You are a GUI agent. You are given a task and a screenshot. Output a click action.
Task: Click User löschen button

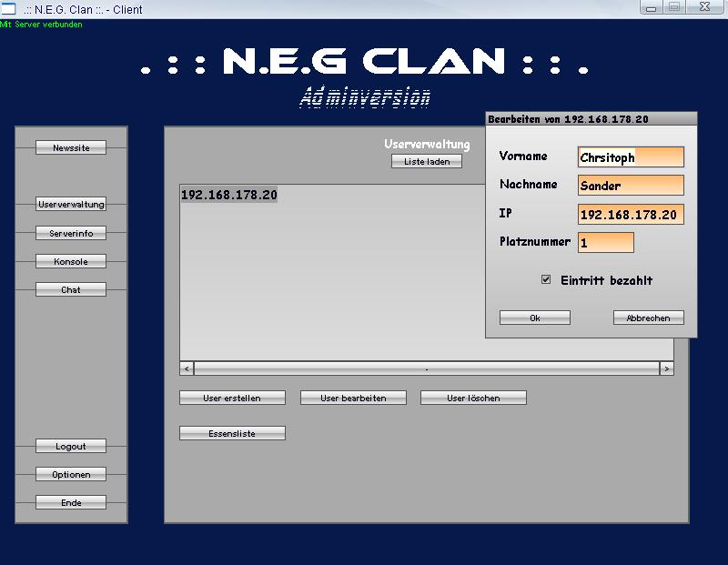[x=473, y=398]
